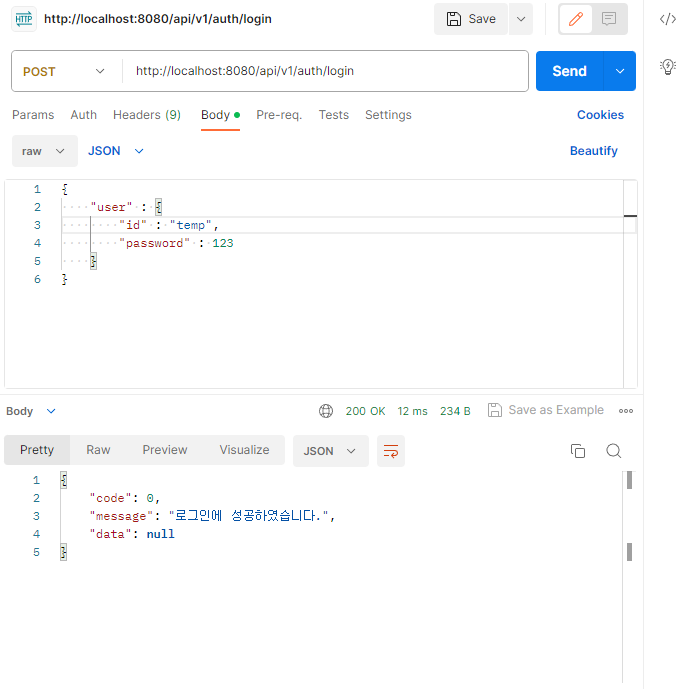
Task: Open the response JSON format dropdown
Action: point(330,451)
